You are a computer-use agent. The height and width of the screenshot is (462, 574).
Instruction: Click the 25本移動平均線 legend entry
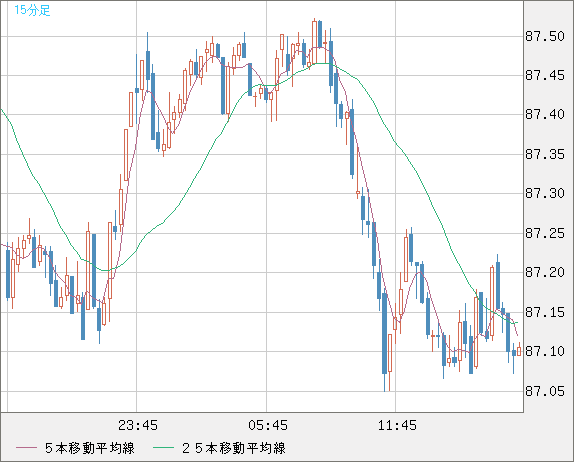click(234, 448)
